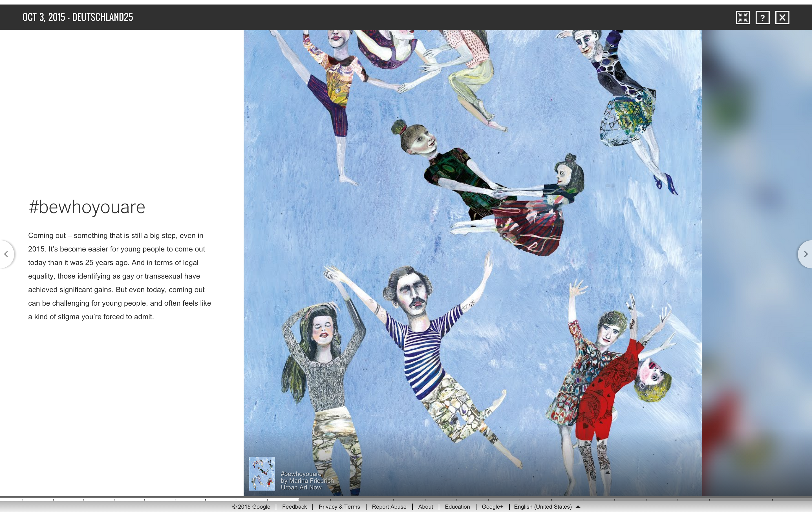This screenshot has height=512, width=812.
Task: Visit the Education footer link
Action: click(457, 507)
